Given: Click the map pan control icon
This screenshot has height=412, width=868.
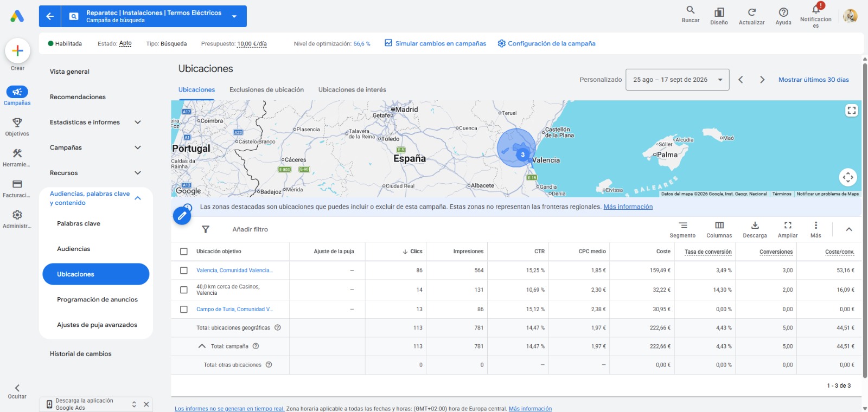Looking at the screenshot, I should (x=848, y=177).
